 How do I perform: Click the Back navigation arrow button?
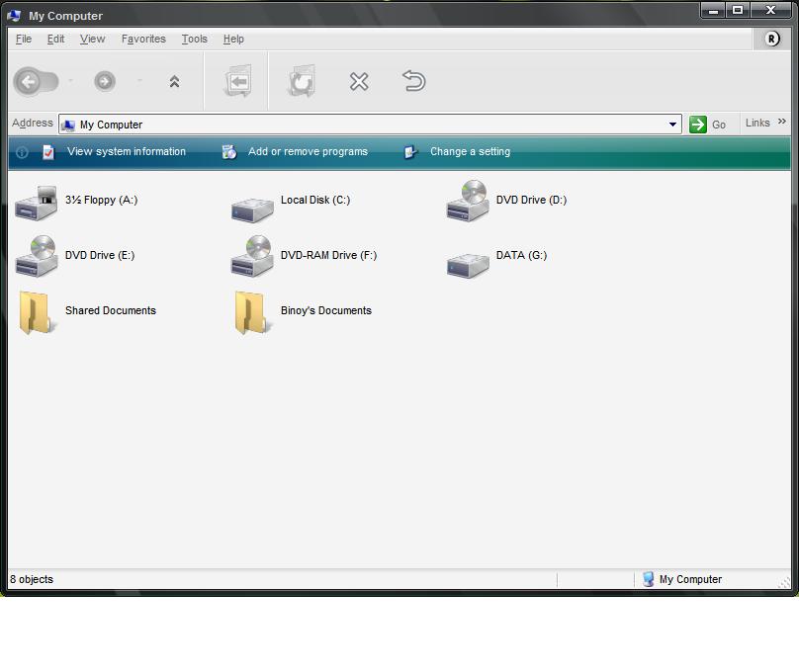pos(29,82)
